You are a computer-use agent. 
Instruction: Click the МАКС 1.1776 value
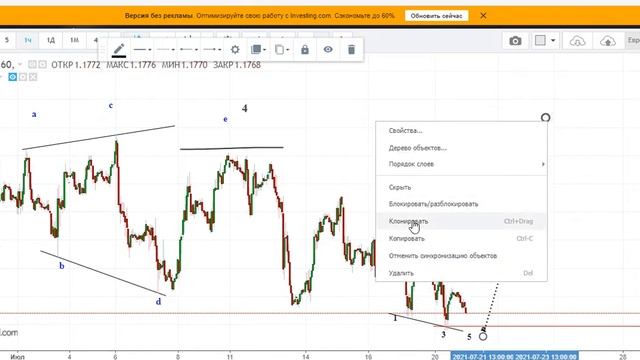pos(131,65)
